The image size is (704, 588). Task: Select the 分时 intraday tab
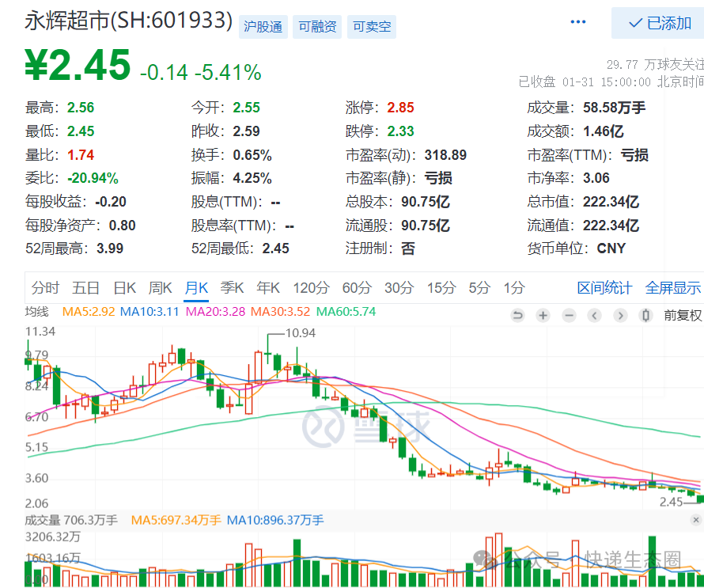pos(45,287)
